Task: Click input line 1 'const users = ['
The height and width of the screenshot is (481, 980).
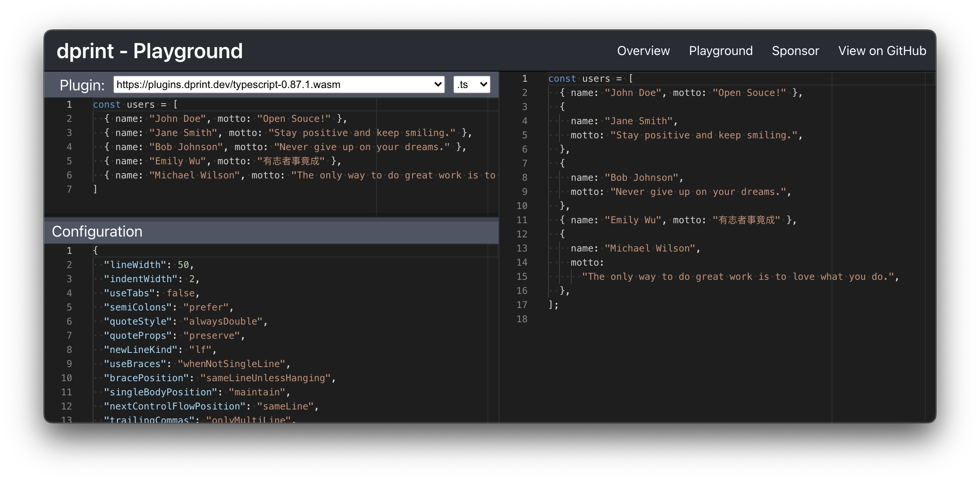Action: coord(135,105)
